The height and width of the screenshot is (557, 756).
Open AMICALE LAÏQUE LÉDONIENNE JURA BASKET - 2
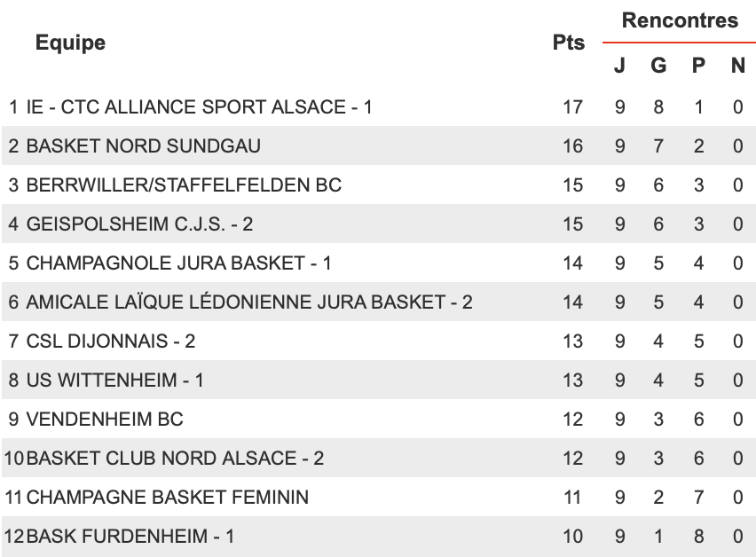tap(249, 302)
